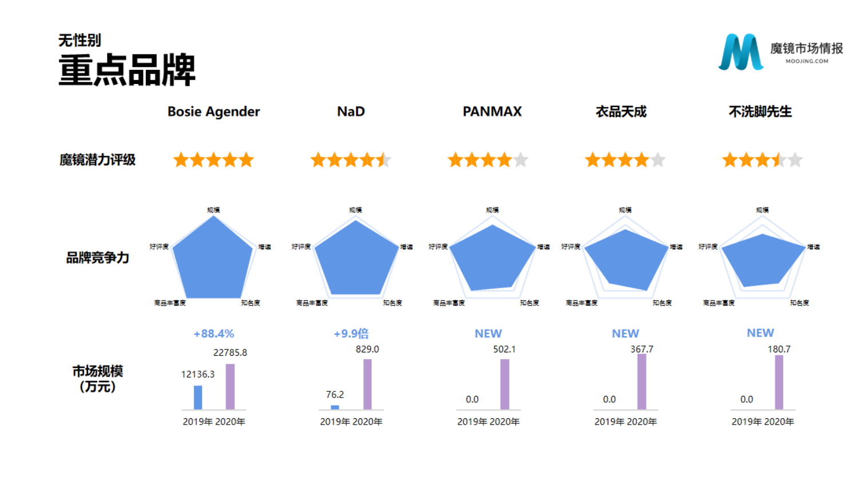Select the NaD radar chart

tap(355, 259)
